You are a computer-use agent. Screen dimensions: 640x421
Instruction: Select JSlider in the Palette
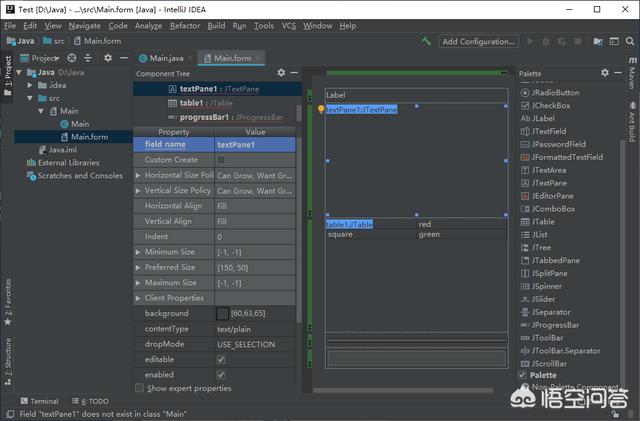click(538, 299)
